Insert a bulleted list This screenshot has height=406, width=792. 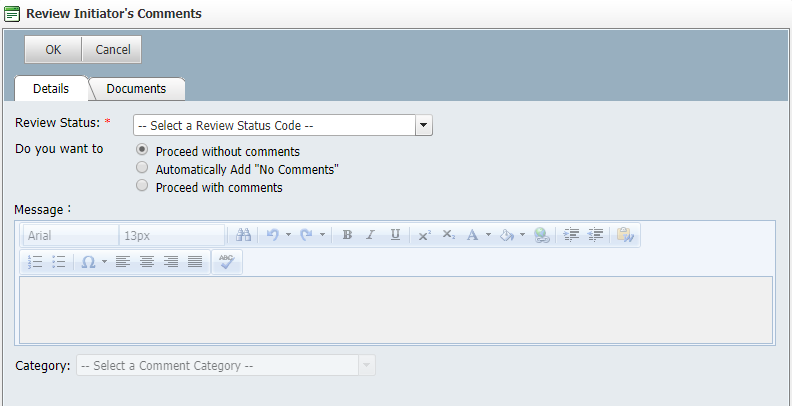(59, 262)
